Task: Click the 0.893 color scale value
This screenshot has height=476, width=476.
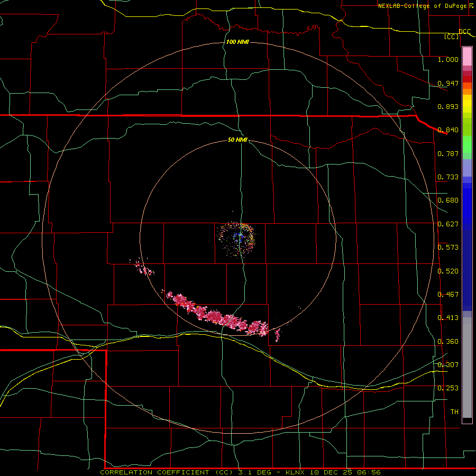Action: (448, 106)
